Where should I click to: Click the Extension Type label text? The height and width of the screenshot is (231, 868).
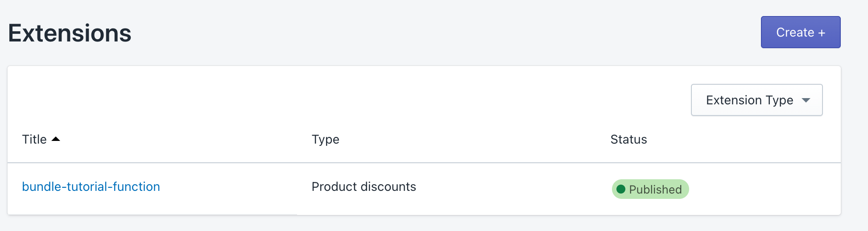tap(749, 100)
